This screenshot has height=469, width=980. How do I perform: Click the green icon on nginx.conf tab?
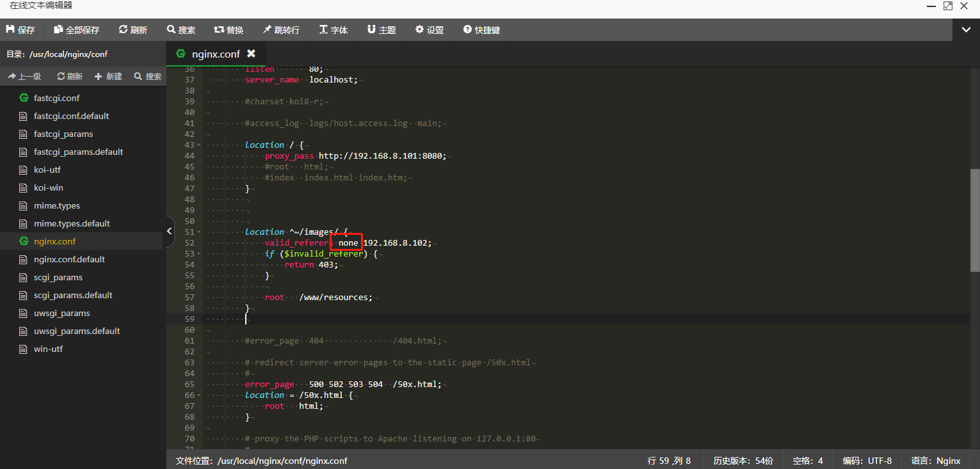click(181, 54)
